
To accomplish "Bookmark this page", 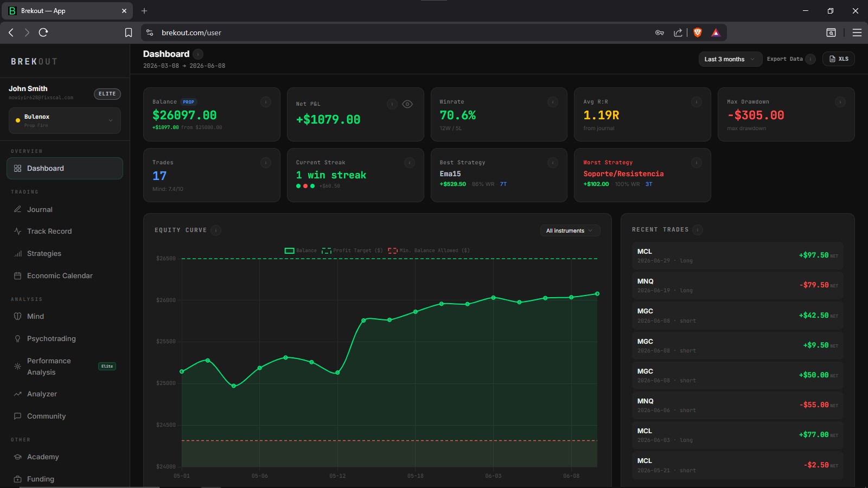I will click(x=129, y=33).
